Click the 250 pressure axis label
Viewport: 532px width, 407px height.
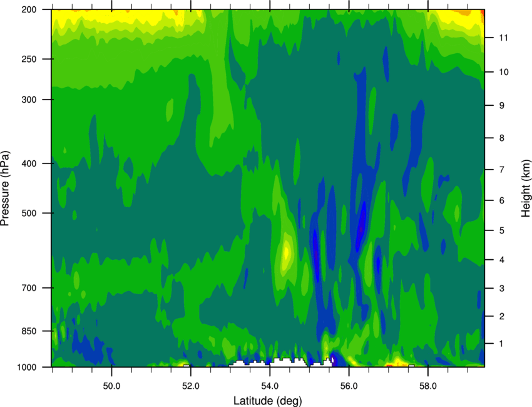click(29, 59)
